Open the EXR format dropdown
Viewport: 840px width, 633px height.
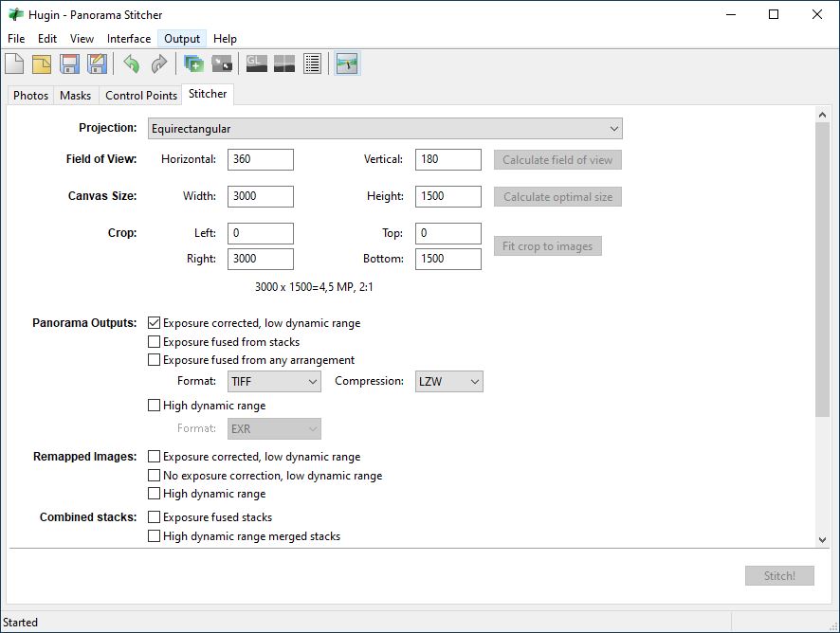(x=274, y=429)
